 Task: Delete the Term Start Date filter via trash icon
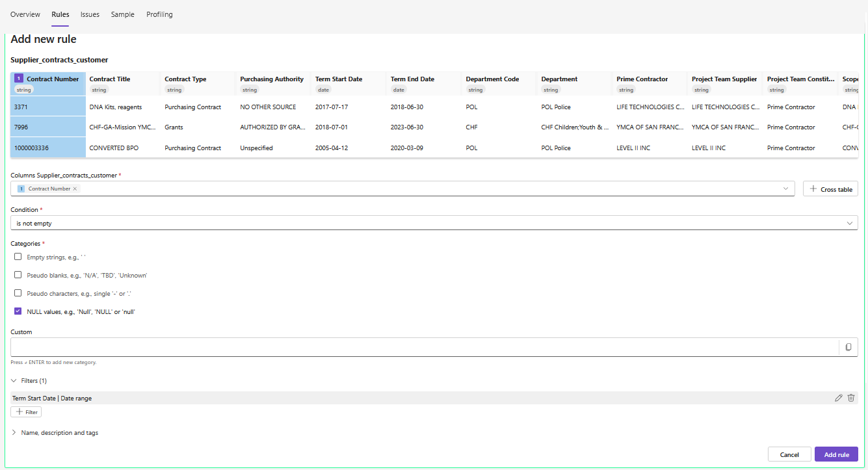point(851,398)
